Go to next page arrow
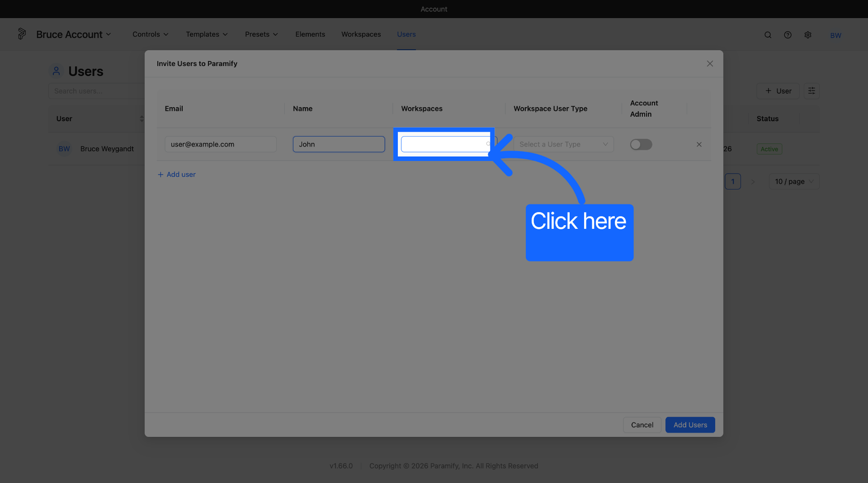The image size is (868, 483). point(753,181)
